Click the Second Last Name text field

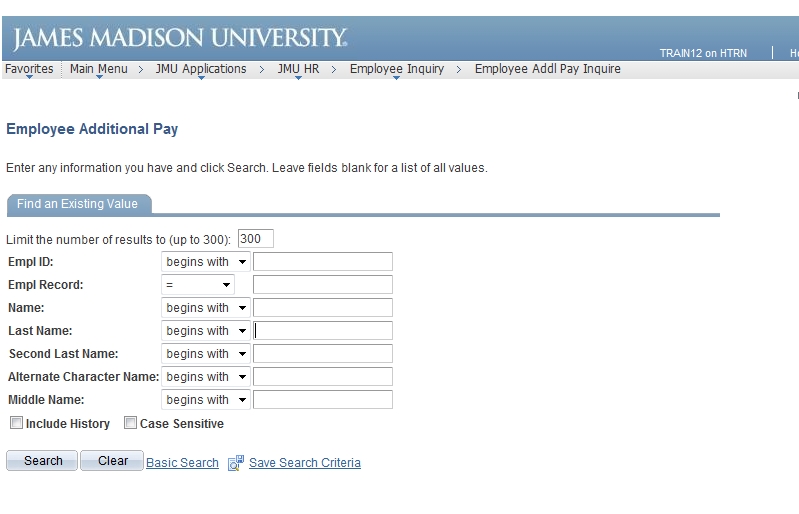coord(323,354)
